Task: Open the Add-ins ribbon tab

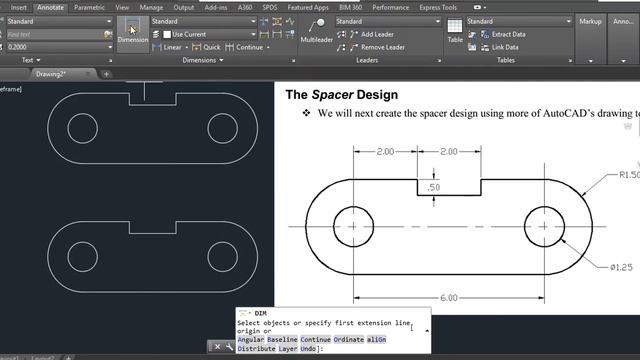Action: click(216, 7)
